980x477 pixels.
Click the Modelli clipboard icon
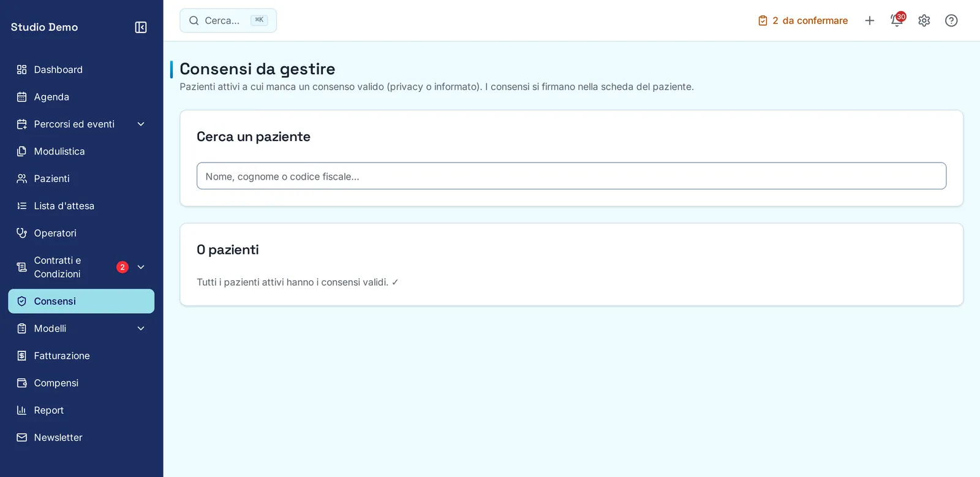pos(22,329)
